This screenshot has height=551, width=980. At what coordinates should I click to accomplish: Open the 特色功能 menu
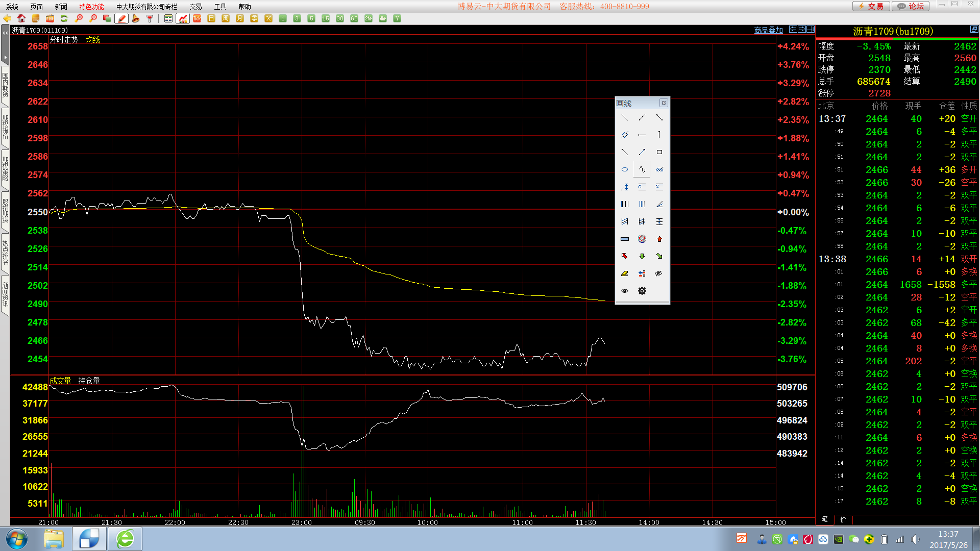click(91, 7)
